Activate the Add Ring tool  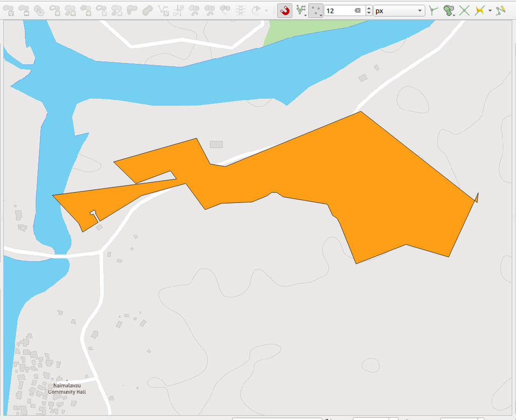54,11
